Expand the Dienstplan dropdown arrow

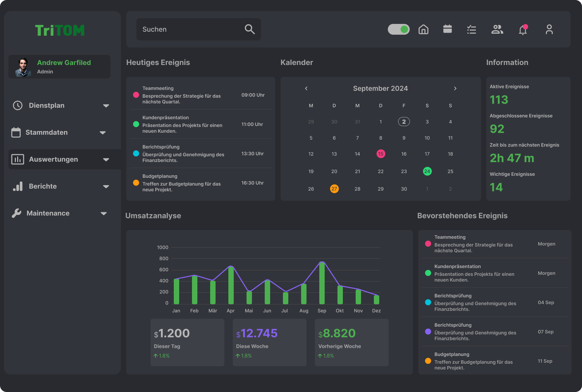tap(106, 106)
